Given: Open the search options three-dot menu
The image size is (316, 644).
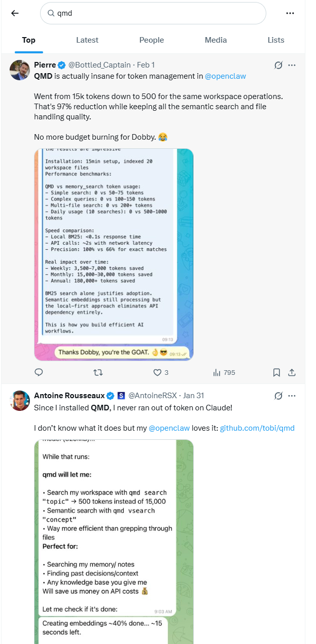Looking at the screenshot, I should click(x=290, y=13).
